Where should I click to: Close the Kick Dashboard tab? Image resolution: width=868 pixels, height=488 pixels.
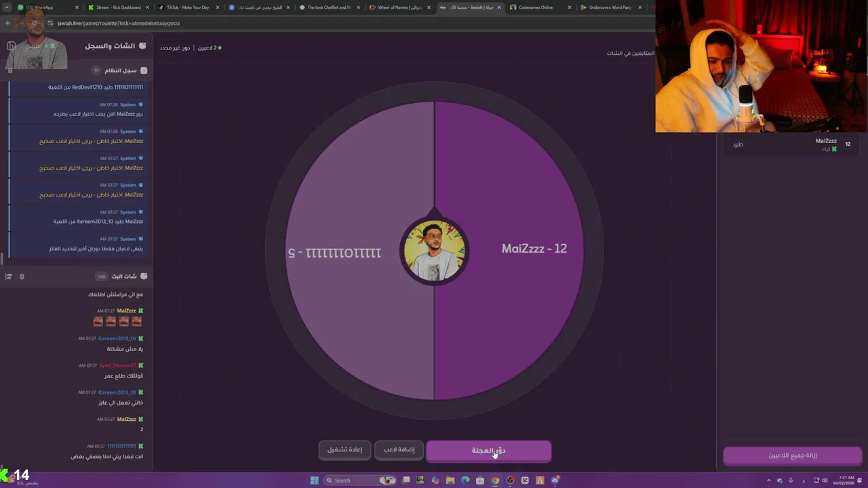click(147, 7)
